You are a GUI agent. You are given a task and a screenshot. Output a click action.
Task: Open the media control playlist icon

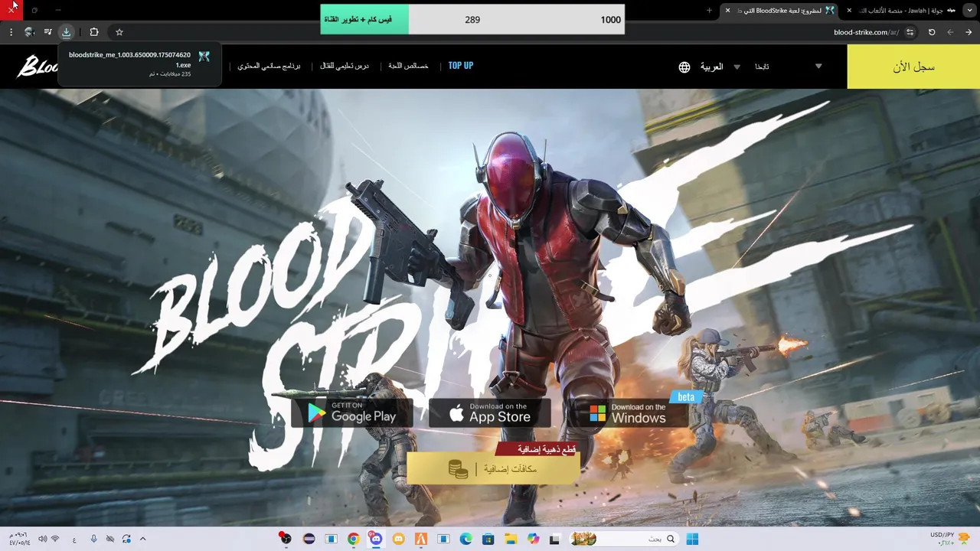(48, 32)
